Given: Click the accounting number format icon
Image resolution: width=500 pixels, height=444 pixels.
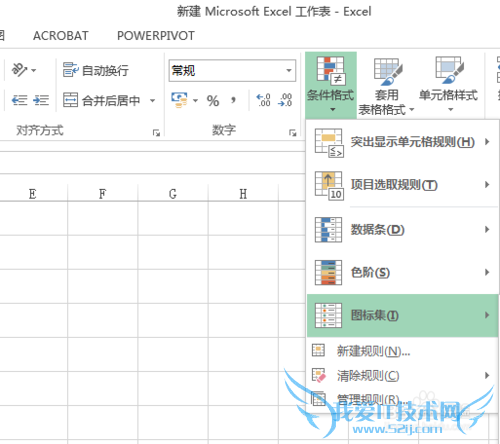Looking at the screenshot, I should click(x=179, y=100).
